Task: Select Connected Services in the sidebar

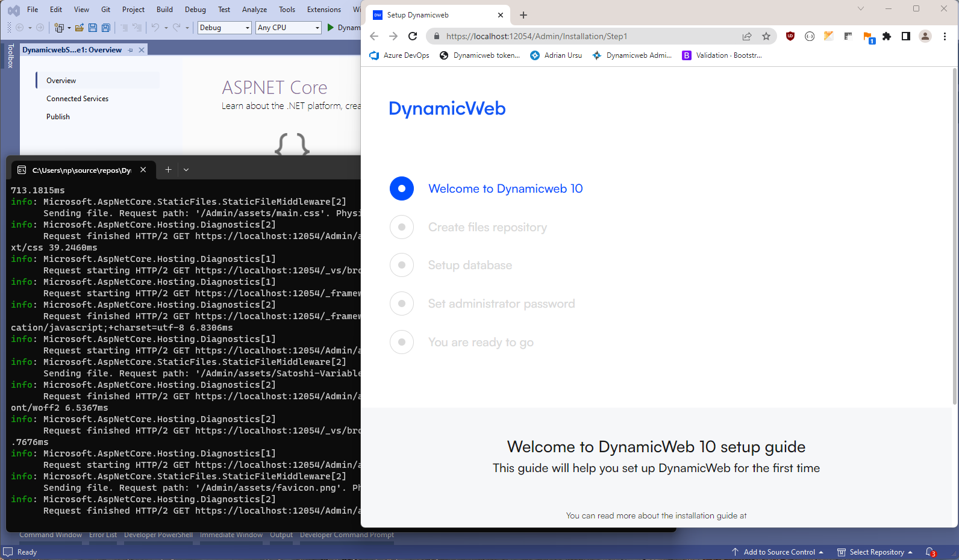Action: tap(78, 99)
